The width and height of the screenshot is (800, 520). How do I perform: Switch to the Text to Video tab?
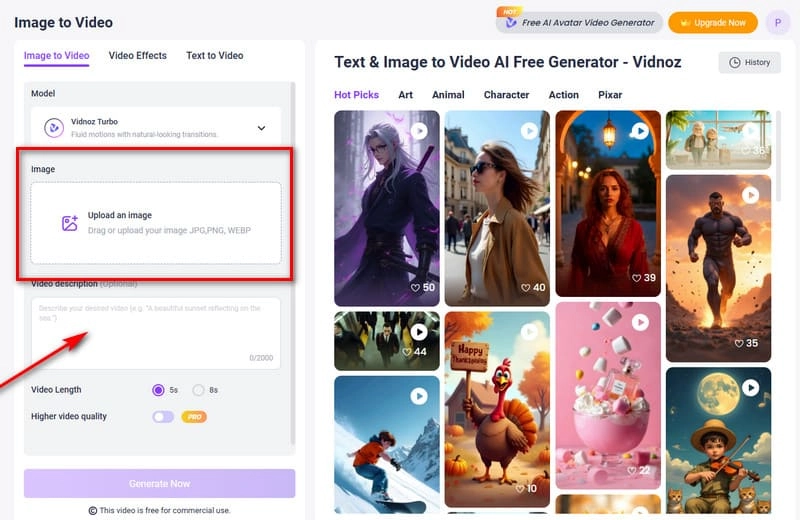coord(214,56)
